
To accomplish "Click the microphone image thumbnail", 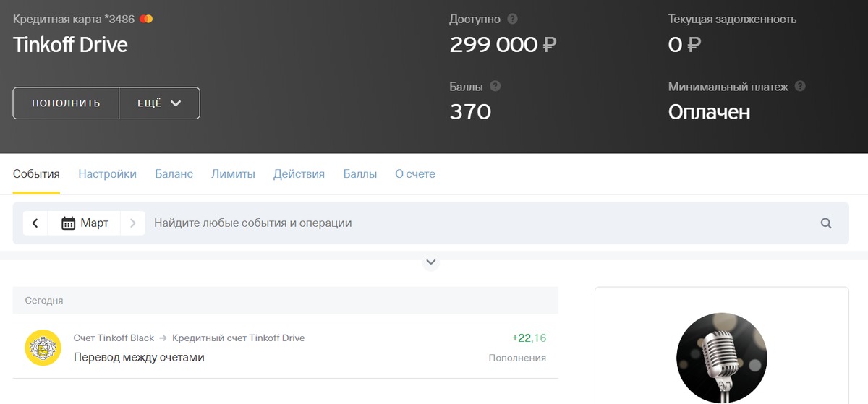I will point(722,358).
